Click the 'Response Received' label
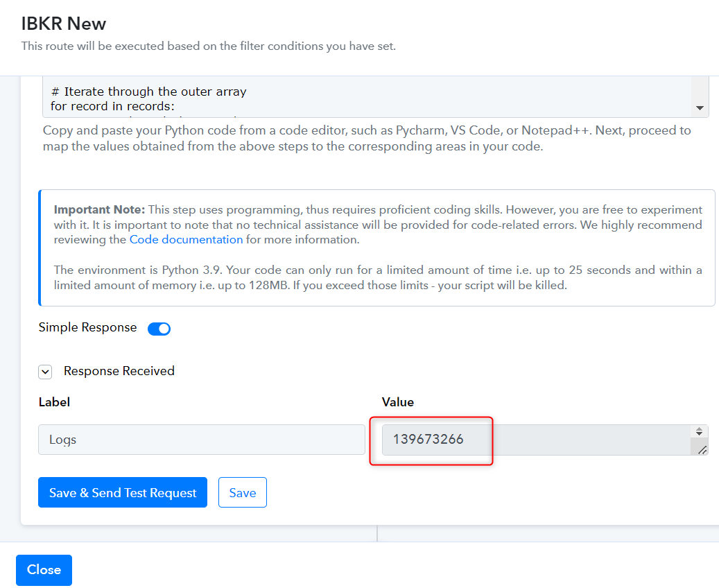Screen dimensions: 719x588 119,371
